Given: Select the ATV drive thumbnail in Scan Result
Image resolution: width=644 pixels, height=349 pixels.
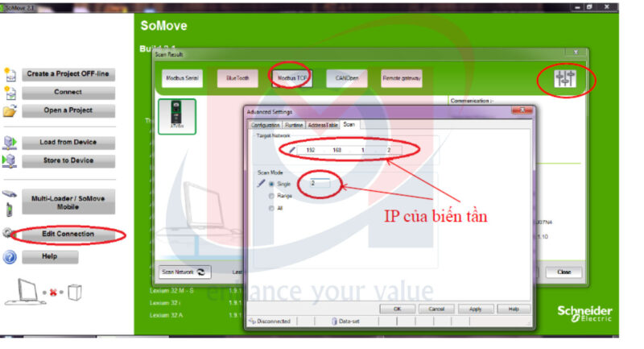Looking at the screenshot, I should coord(177,116).
